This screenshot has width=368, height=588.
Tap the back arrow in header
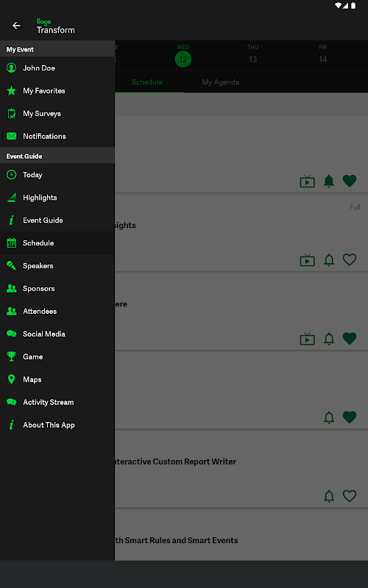tap(16, 26)
